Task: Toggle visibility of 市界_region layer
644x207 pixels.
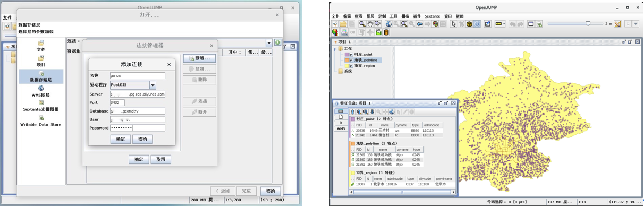Action: (x=351, y=66)
